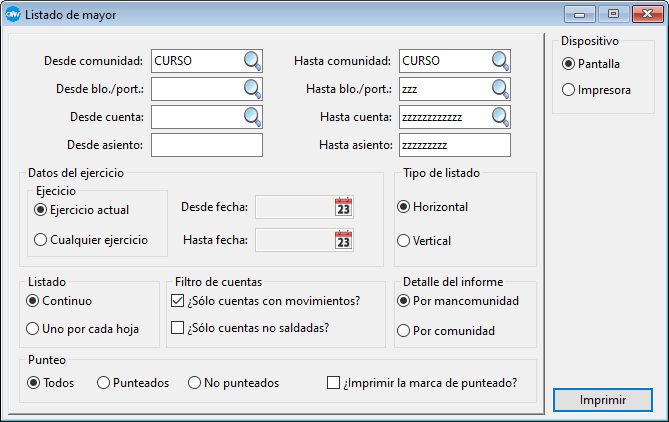Select Cualquier ejercicio option
The width and height of the screenshot is (669, 422).
(x=41, y=240)
